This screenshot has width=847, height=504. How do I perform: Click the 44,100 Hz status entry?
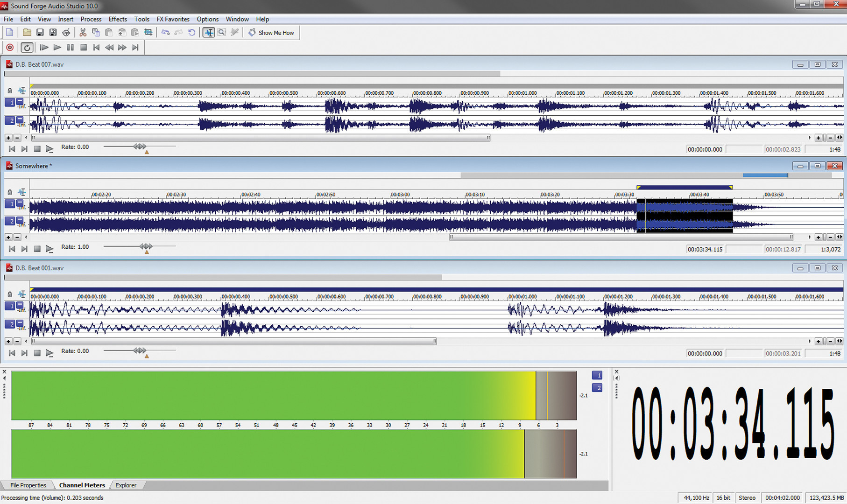pyautogui.click(x=696, y=498)
